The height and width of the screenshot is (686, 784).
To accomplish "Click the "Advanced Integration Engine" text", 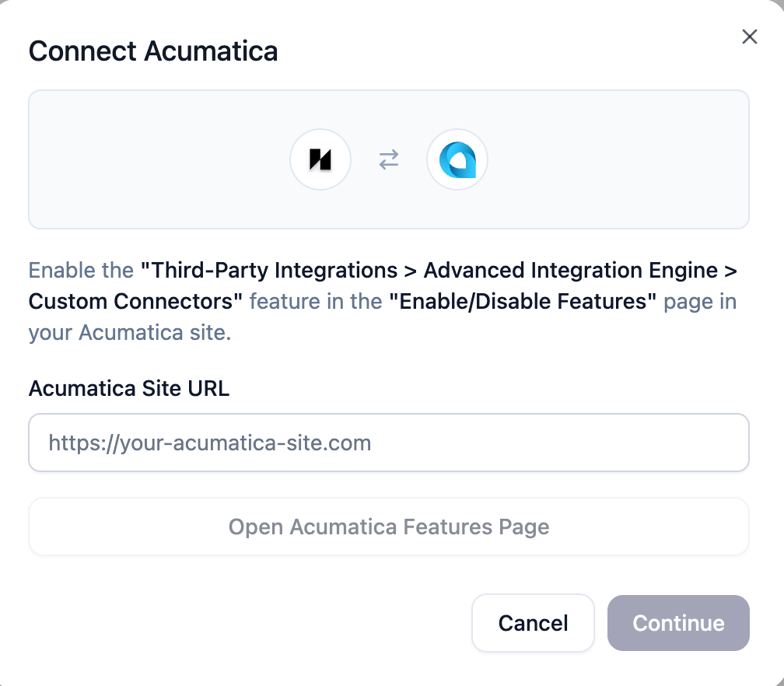I will coord(571,271).
